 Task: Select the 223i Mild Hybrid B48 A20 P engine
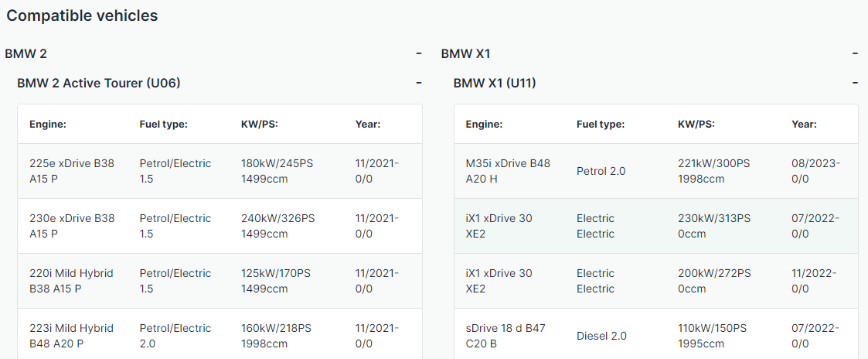click(71, 336)
